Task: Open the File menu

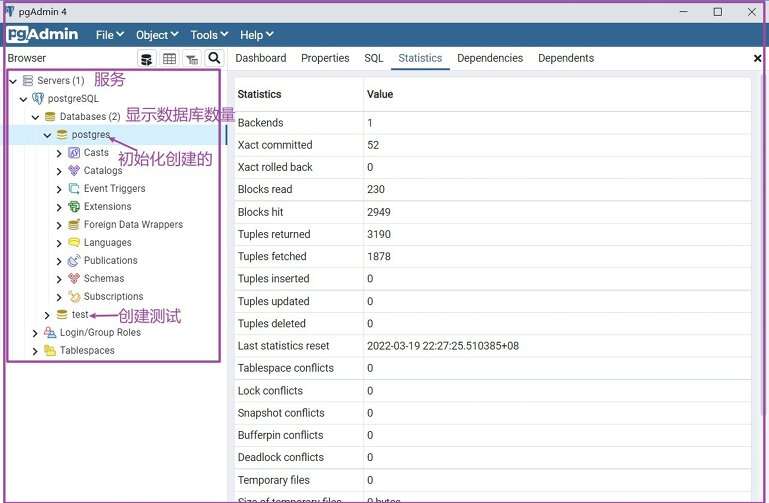Action: click(x=110, y=35)
